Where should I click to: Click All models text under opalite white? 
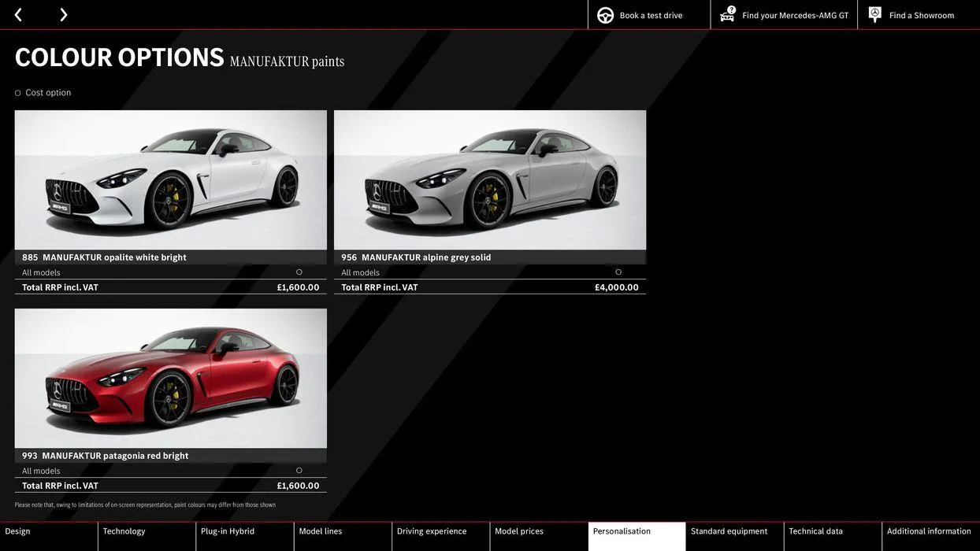(x=41, y=272)
